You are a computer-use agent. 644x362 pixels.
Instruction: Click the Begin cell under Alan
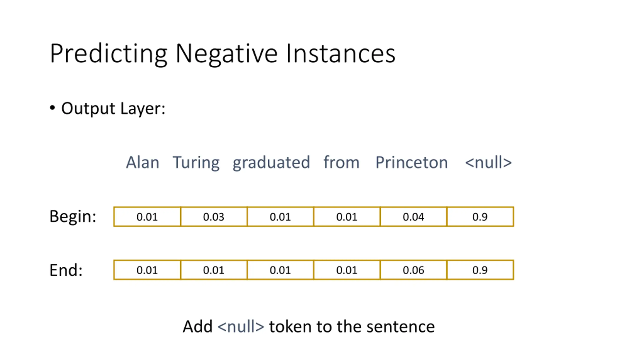(x=147, y=217)
